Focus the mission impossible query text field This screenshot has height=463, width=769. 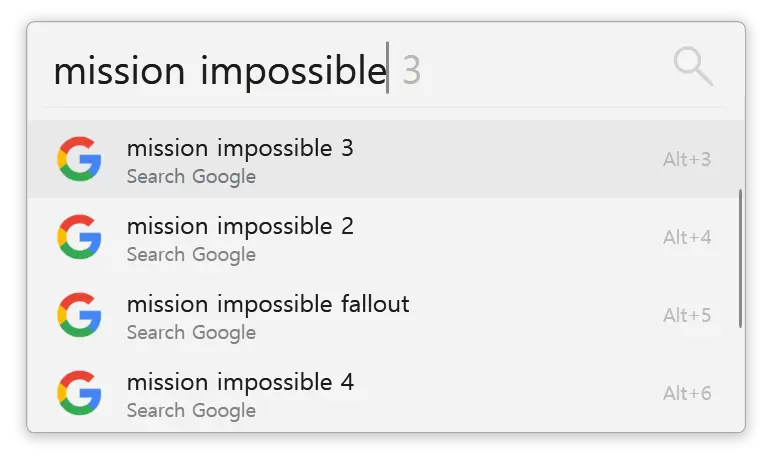[x=358, y=68]
